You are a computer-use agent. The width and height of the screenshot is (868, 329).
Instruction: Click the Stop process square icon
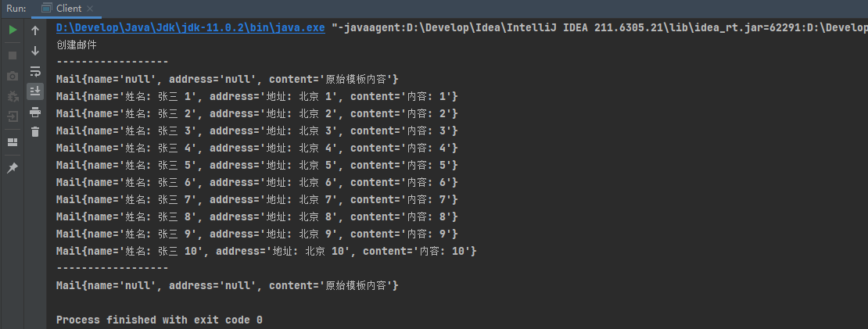coord(13,55)
